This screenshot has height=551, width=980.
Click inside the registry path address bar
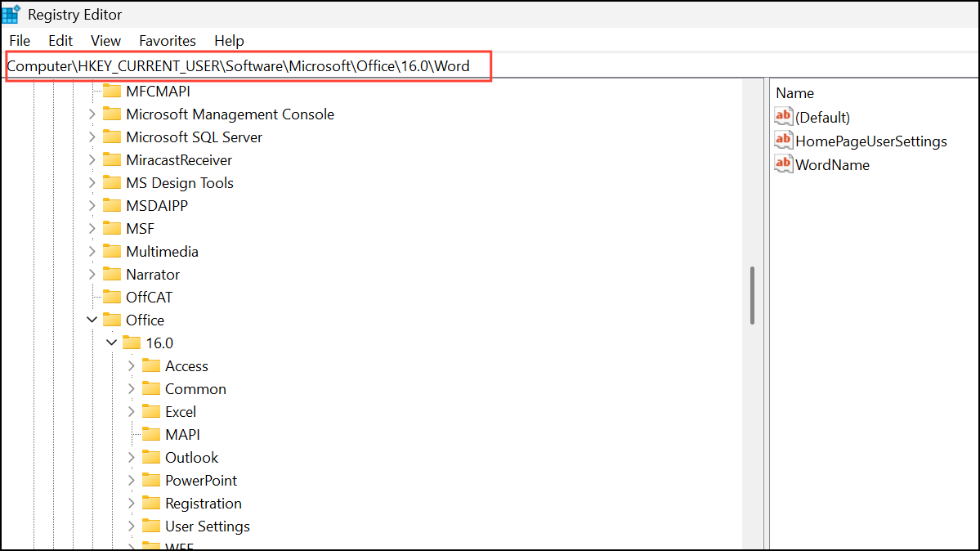coord(245,66)
